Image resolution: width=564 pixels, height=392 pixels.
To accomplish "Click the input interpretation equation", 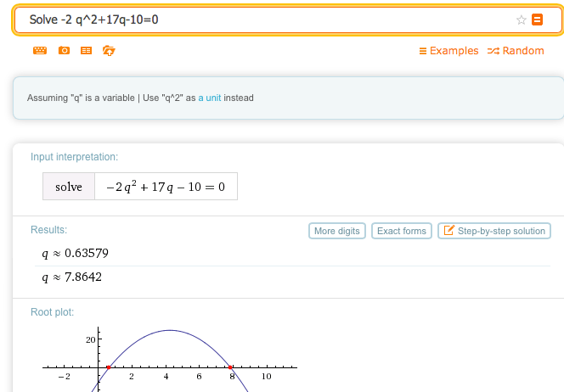I will tap(166, 187).
